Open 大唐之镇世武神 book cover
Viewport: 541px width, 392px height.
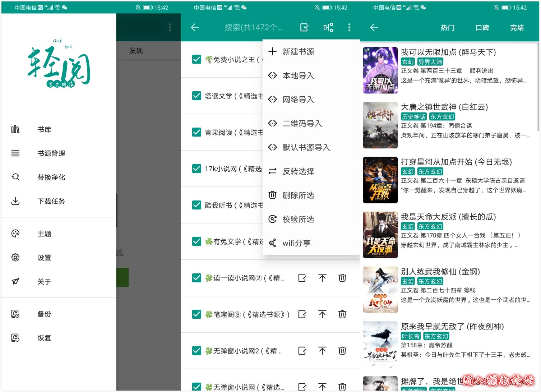point(380,125)
